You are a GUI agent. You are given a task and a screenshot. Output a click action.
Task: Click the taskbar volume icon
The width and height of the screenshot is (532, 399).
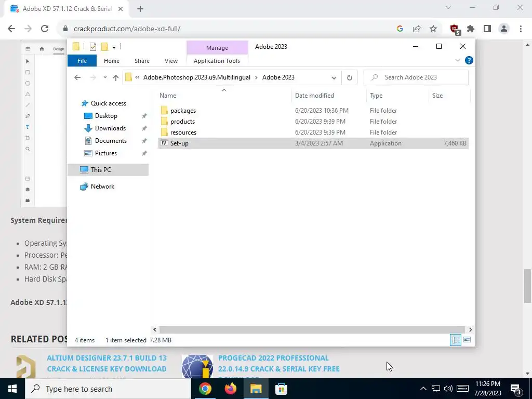pos(448,389)
